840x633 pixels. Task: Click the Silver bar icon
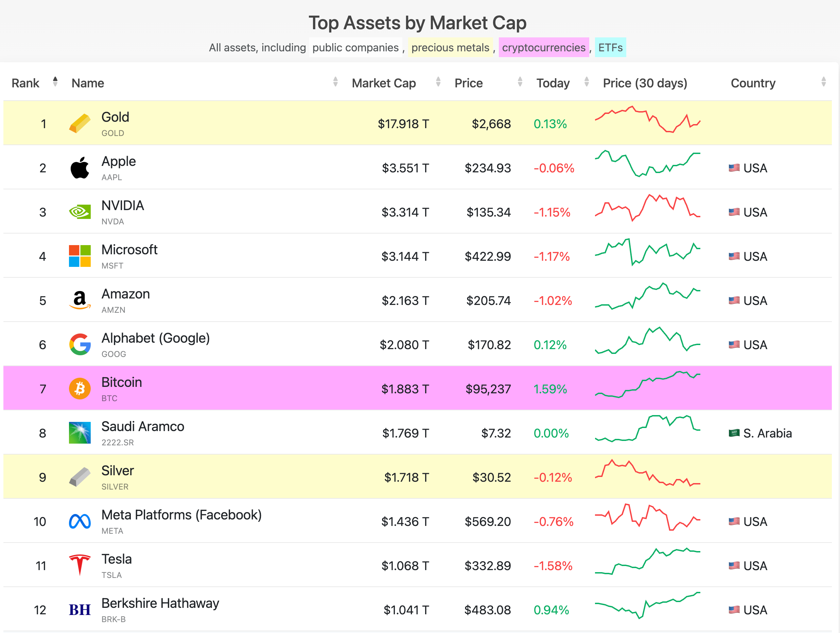pyautogui.click(x=80, y=477)
